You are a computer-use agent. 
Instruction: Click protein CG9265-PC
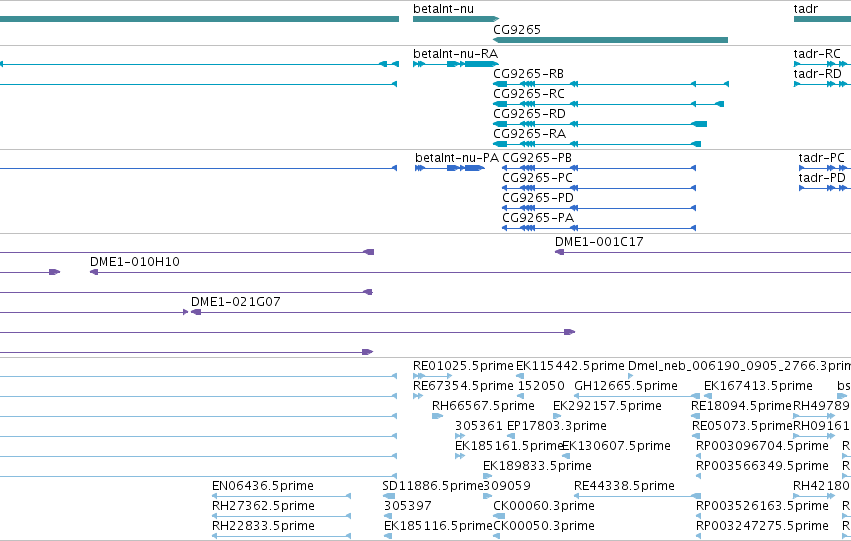(x=599, y=188)
